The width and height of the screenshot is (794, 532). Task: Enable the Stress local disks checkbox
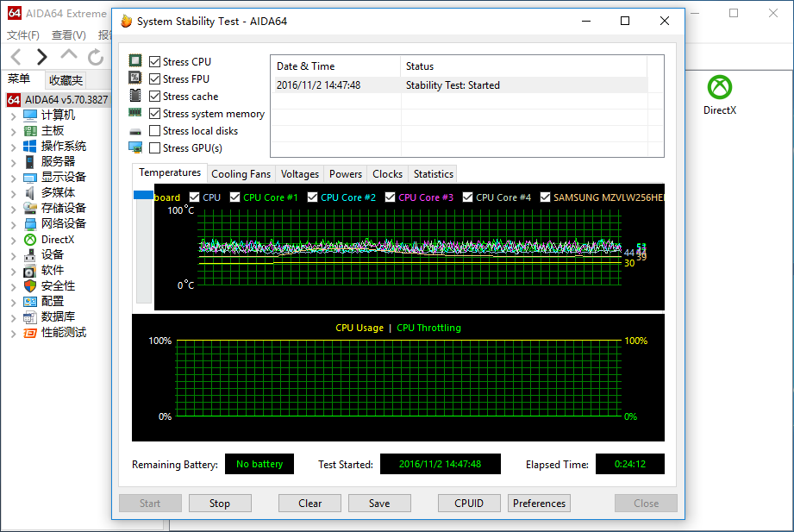(155, 131)
